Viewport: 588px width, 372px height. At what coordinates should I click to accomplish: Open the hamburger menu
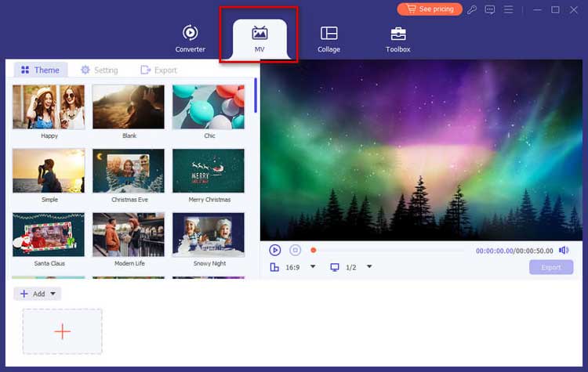[x=508, y=9]
